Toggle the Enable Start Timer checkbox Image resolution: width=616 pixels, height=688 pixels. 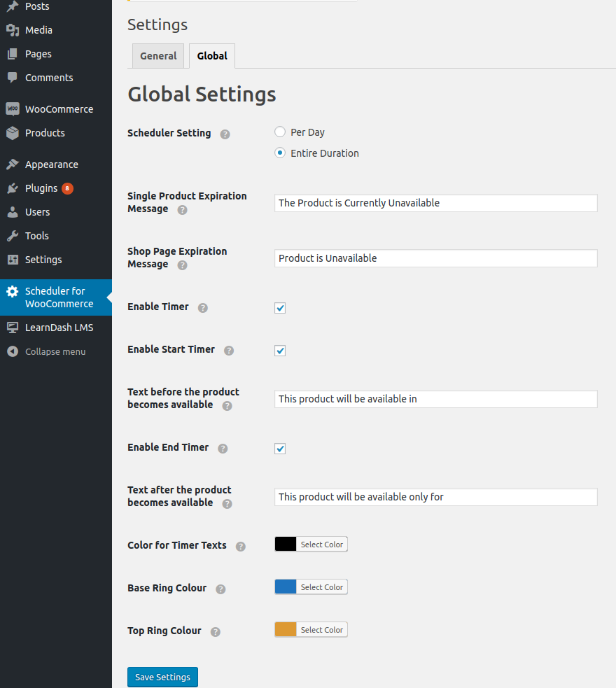(x=280, y=351)
